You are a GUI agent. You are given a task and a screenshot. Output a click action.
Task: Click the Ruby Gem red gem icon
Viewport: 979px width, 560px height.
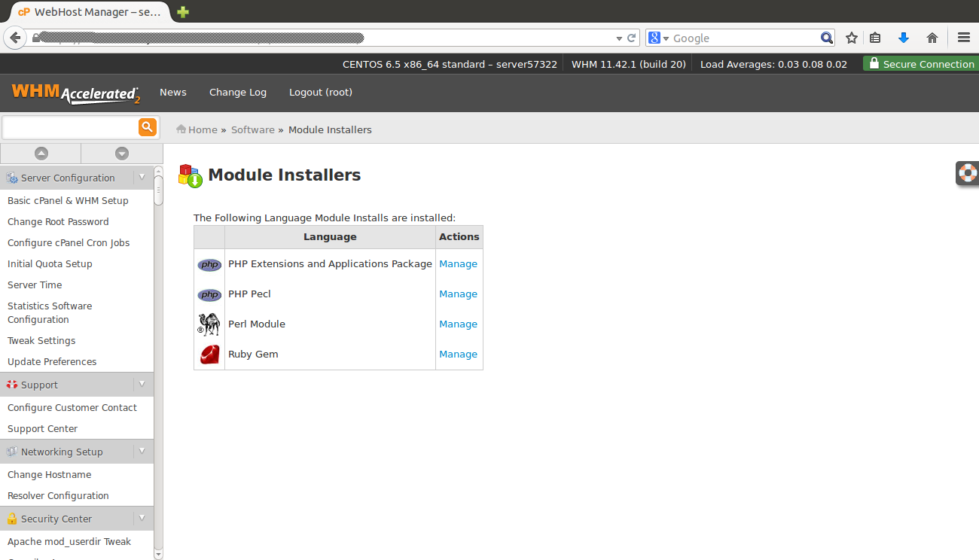coord(209,355)
